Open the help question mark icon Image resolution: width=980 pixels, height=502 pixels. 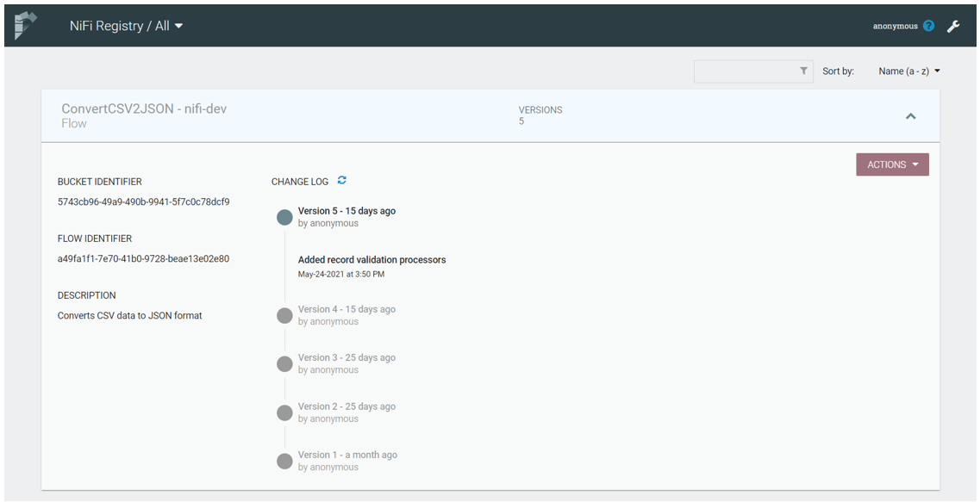929,26
